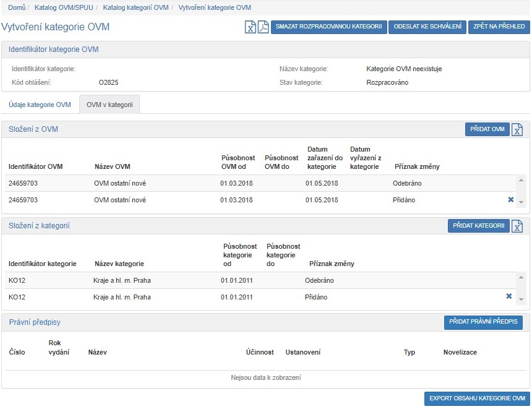Remove the Přidáno OVM ostatní nové row
This screenshot has width=532, height=409.
(x=510, y=200)
